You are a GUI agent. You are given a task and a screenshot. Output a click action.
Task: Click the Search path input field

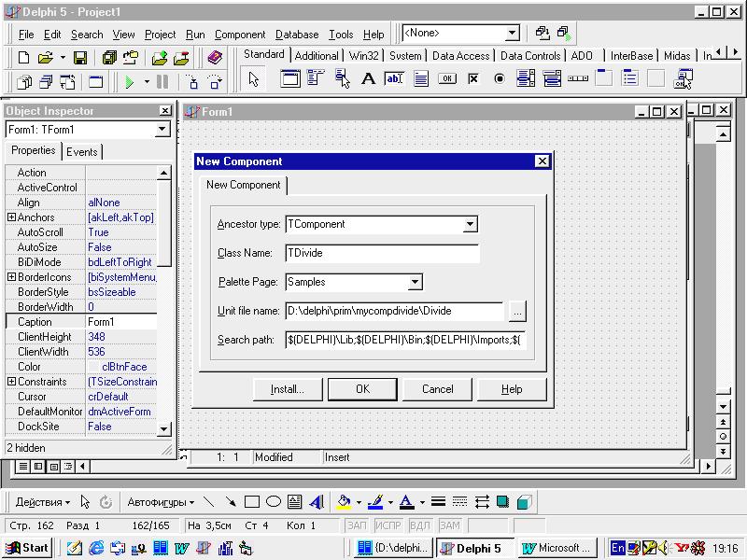[405, 340]
